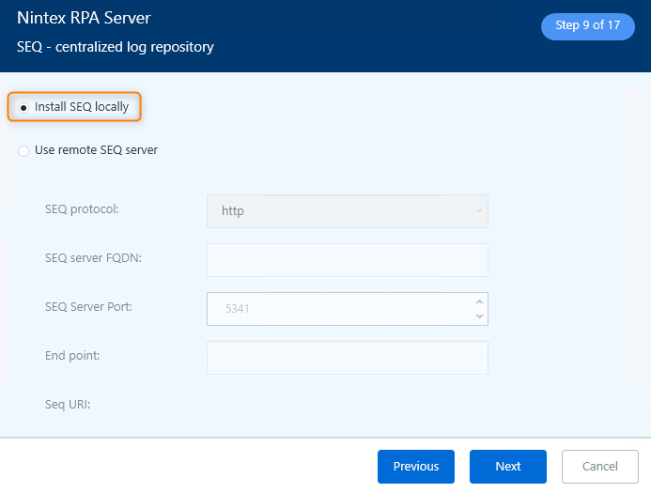This screenshot has height=493, width=651.
Task: Click the SEQ Server Port label
Action: [88, 306]
